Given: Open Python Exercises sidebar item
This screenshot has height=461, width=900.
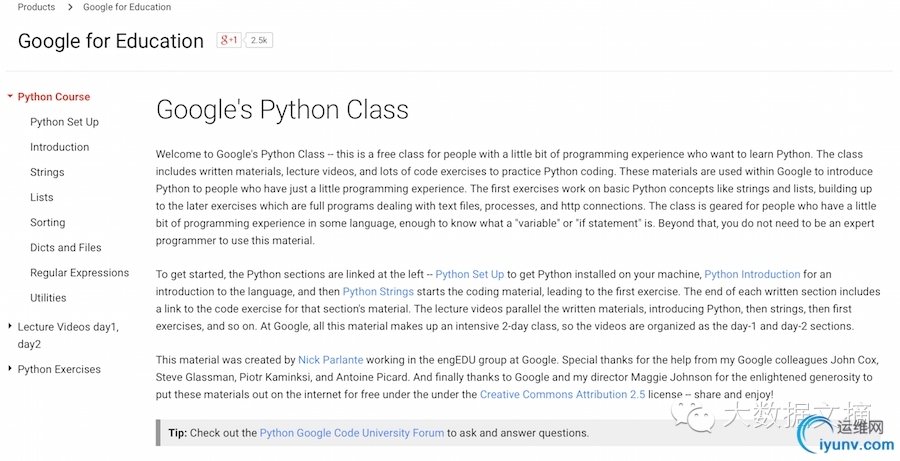Looking at the screenshot, I should point(59,370).
